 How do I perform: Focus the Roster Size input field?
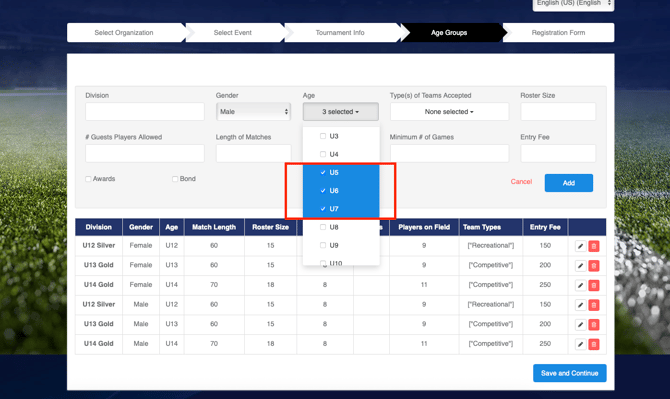(558, 111)
